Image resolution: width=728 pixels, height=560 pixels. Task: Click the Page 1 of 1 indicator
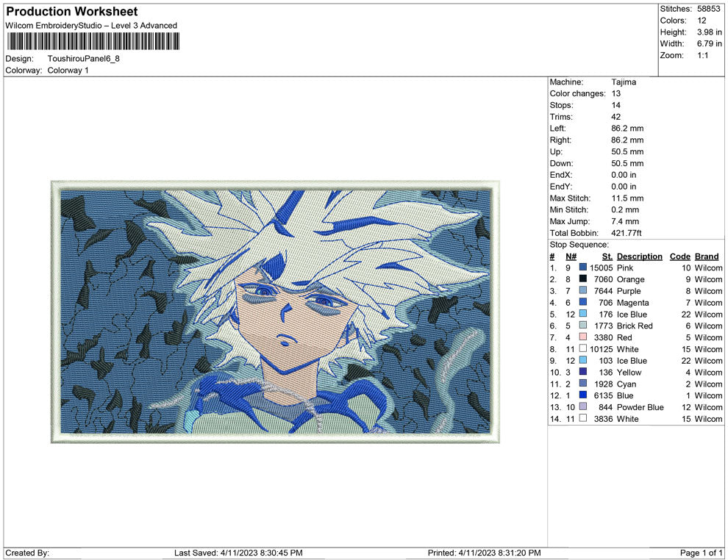[x=701, y=553]
